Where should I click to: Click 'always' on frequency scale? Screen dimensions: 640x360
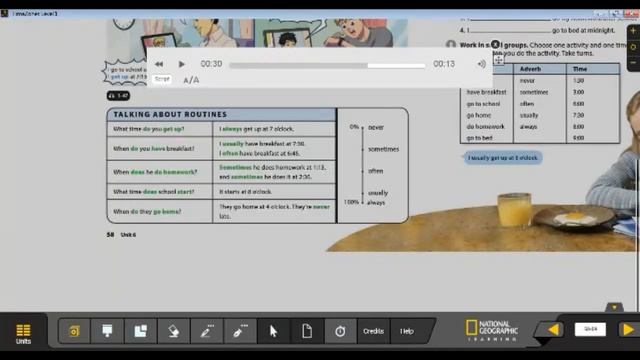pyautogui.click(x=376, y=202)
